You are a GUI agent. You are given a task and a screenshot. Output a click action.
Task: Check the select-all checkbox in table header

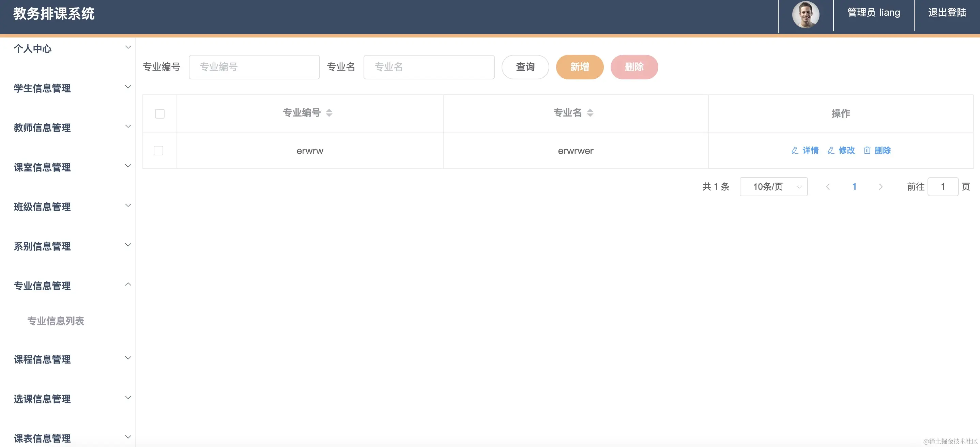point(159,113)
